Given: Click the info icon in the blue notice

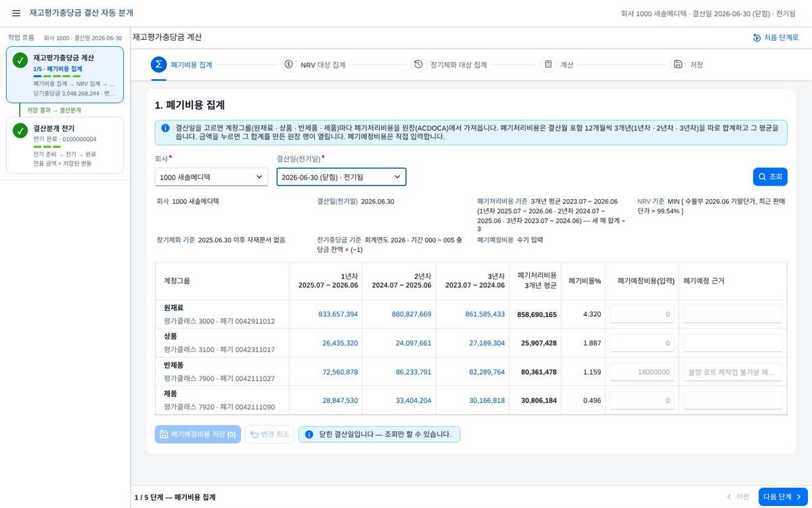Looking at the screenshot, I should (x=166, y=127).
